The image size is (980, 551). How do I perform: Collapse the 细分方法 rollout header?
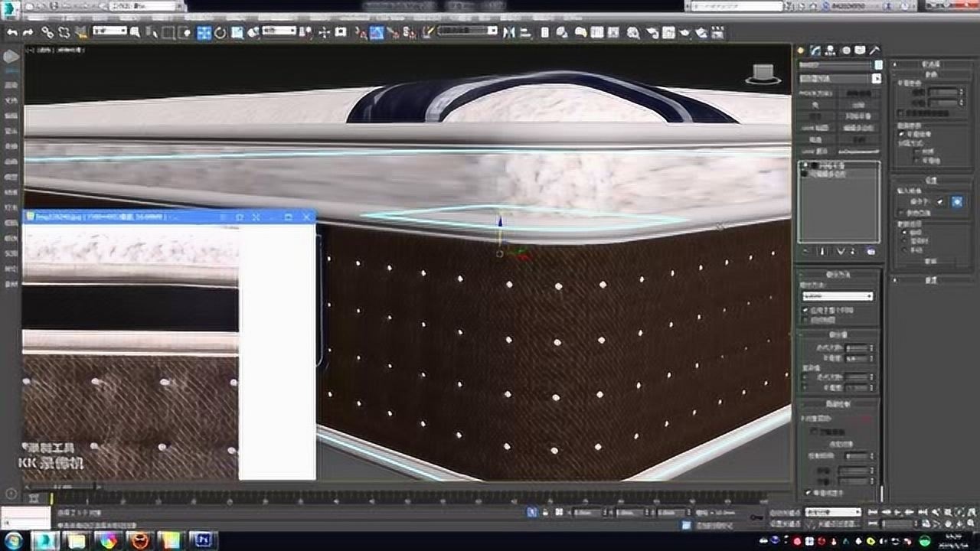pyautogui.click(x=838, y=273)
